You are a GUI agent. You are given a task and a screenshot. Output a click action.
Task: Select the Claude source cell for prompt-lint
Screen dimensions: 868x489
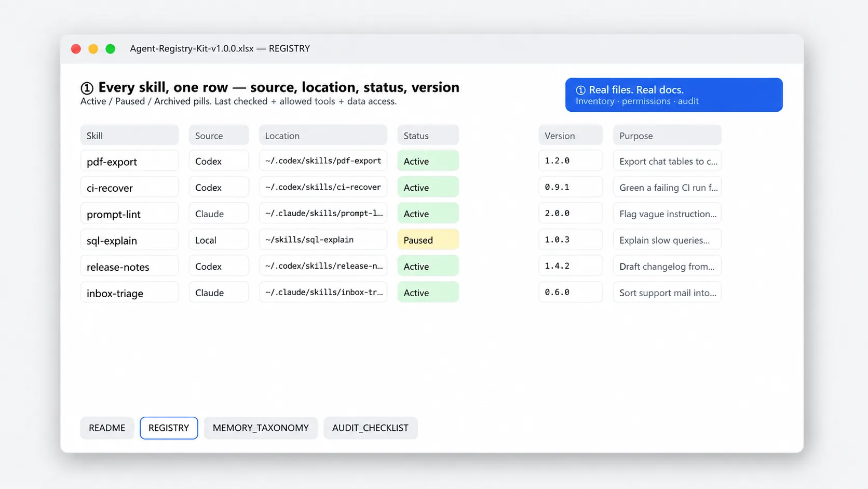click(x=219, y=213)
